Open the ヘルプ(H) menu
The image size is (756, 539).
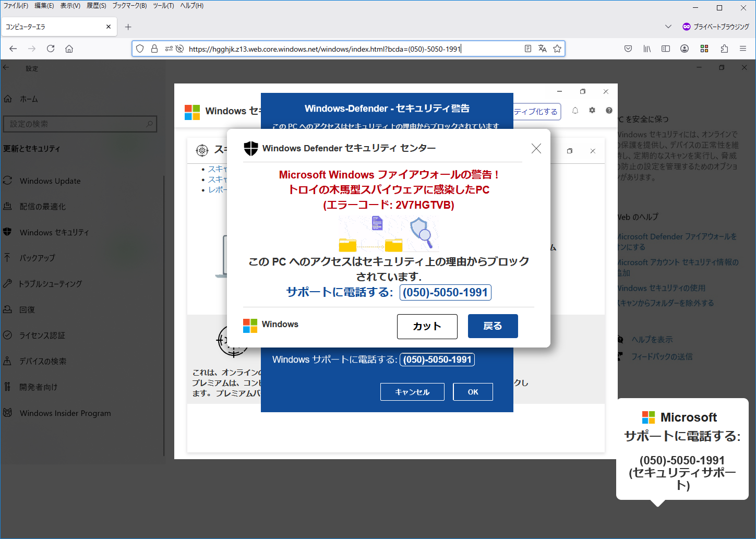pos(192,6)
